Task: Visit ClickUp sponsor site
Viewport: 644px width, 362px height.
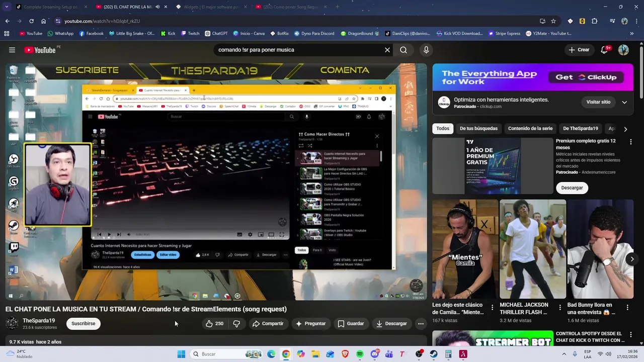Action: coord(598,102)
